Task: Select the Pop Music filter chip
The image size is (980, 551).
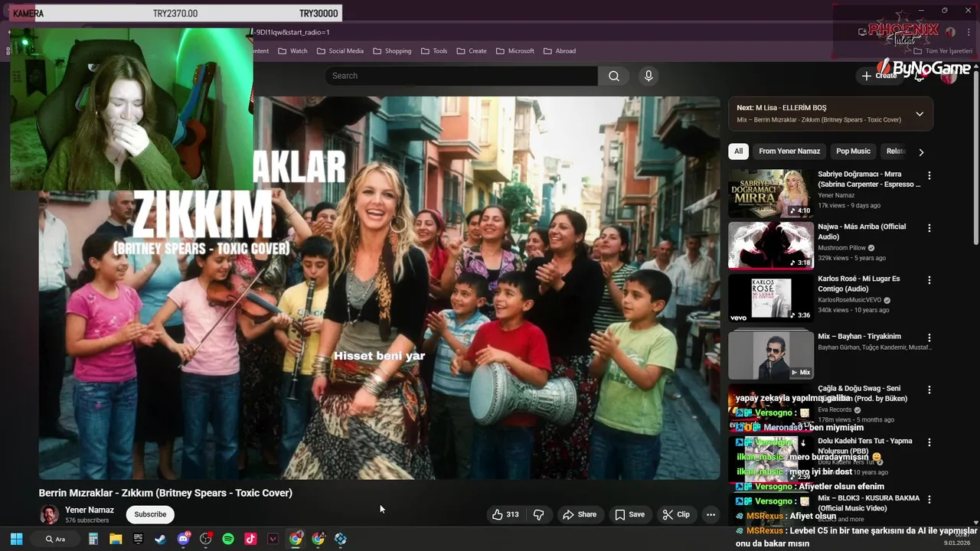Action: [853, 152]
